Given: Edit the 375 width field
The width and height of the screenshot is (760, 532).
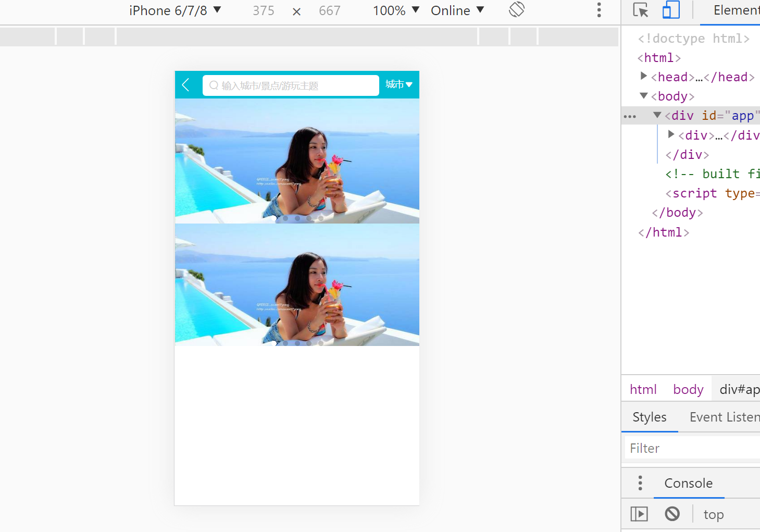Looking at the screenshot, I should [264, 10].
